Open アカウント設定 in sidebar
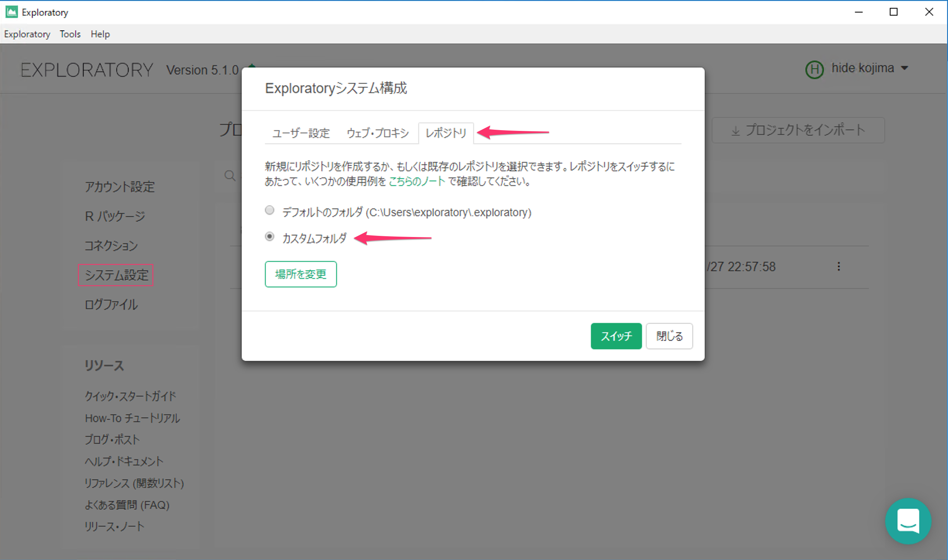Viewport: 948px width, 560px height. [x=120, y=187]
